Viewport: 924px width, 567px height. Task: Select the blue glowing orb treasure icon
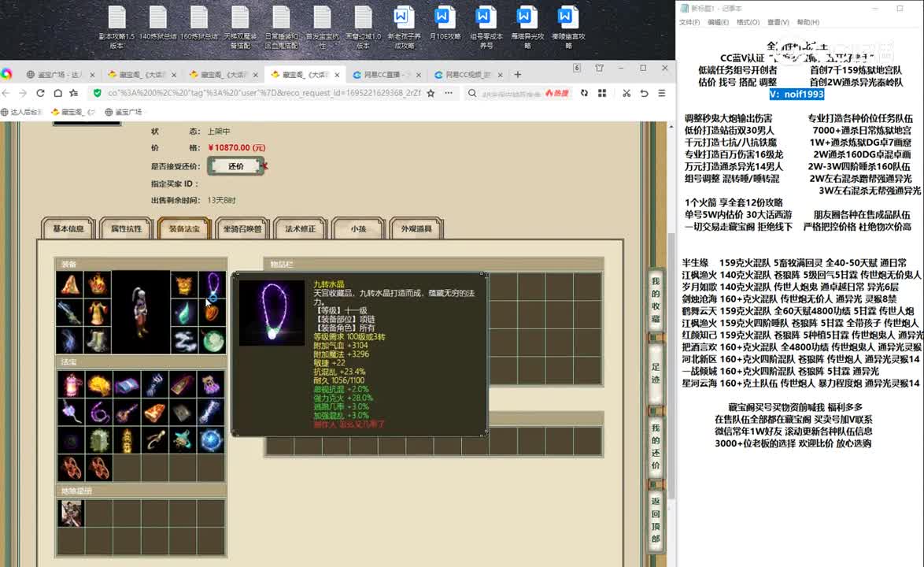pyautogui.click(x=211, y=439)
